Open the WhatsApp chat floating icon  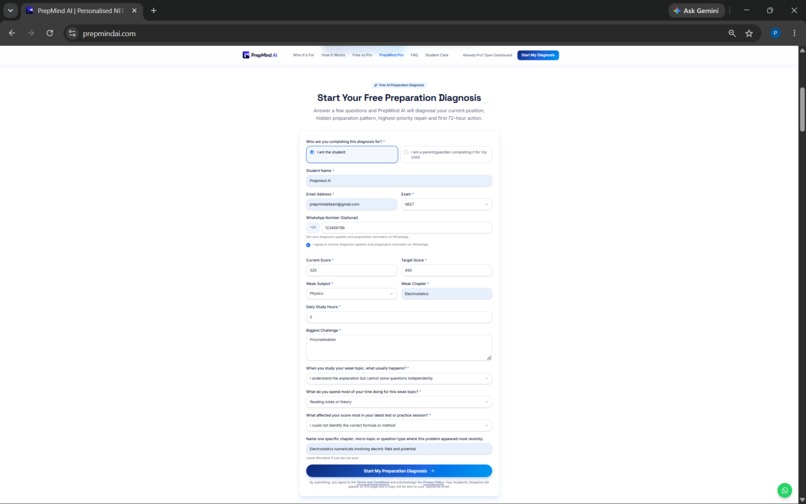[784, 490]
